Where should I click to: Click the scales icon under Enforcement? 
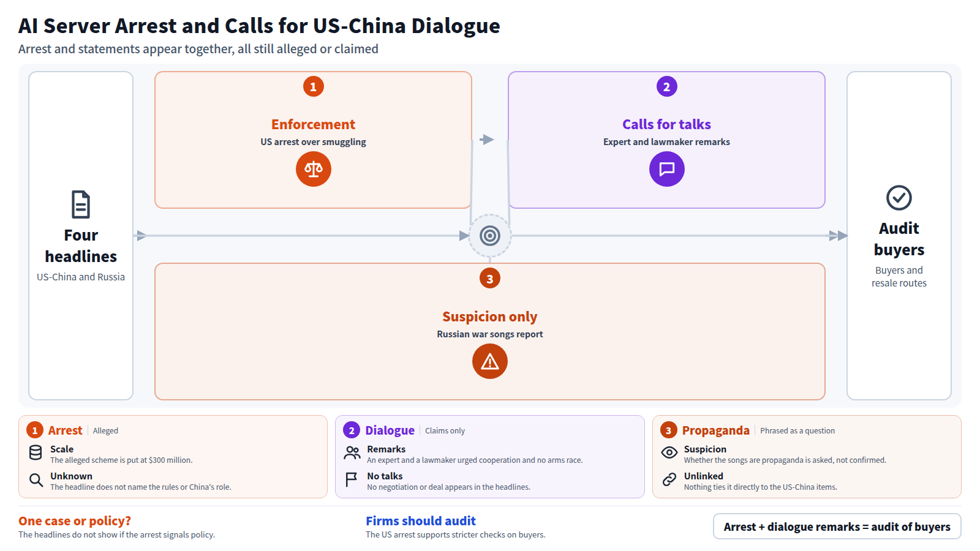tap(314, 169)
